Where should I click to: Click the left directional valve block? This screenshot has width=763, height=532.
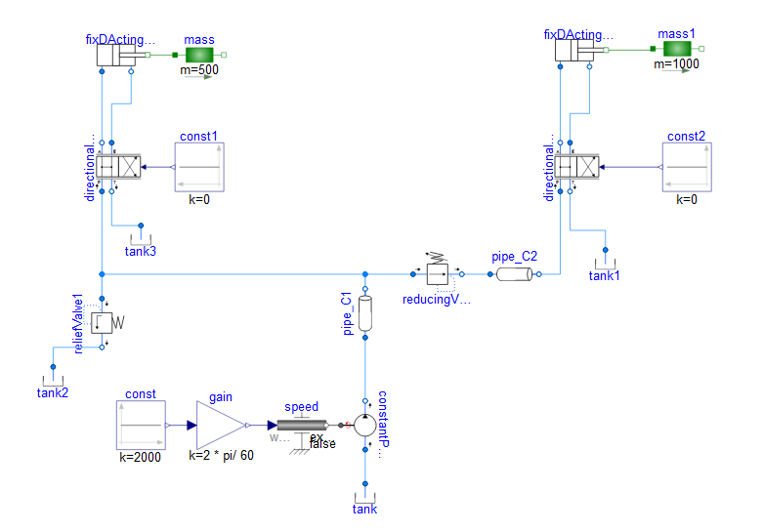click(x=118, y=167)
